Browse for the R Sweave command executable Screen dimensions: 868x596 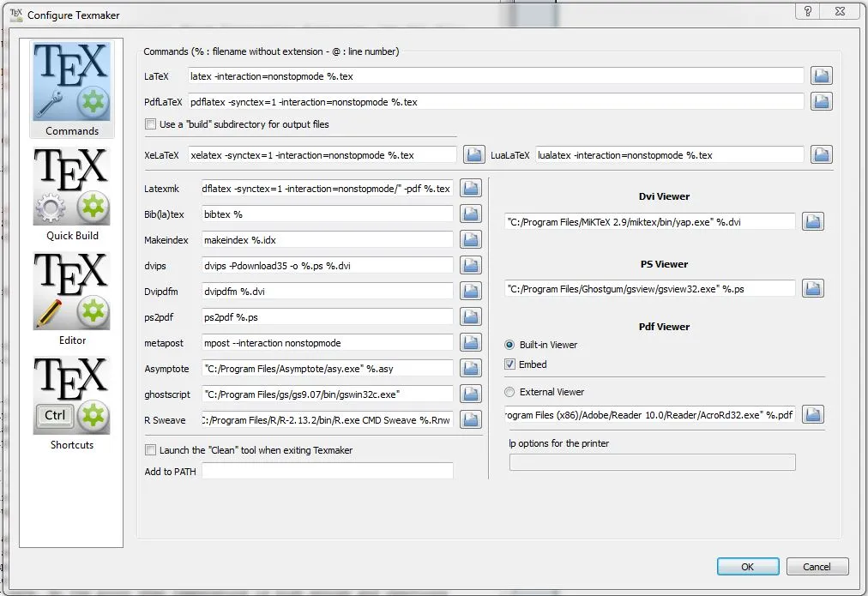point(471,419)
